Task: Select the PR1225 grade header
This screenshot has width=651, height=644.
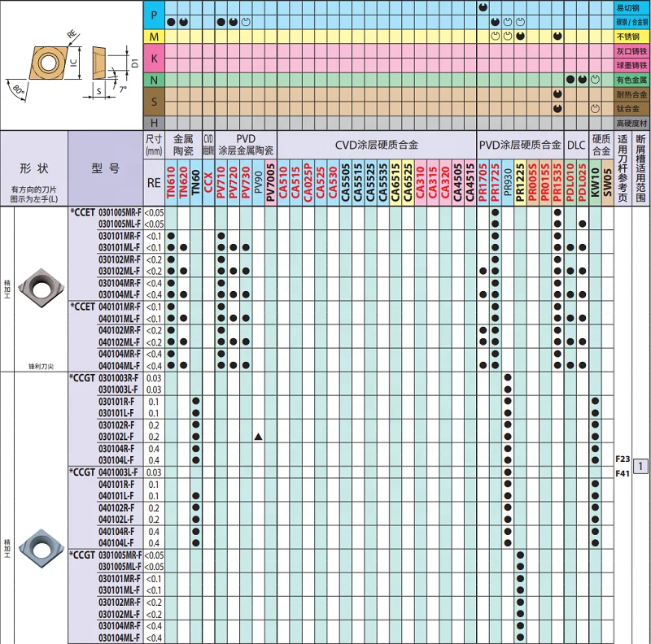Action: 520,183
